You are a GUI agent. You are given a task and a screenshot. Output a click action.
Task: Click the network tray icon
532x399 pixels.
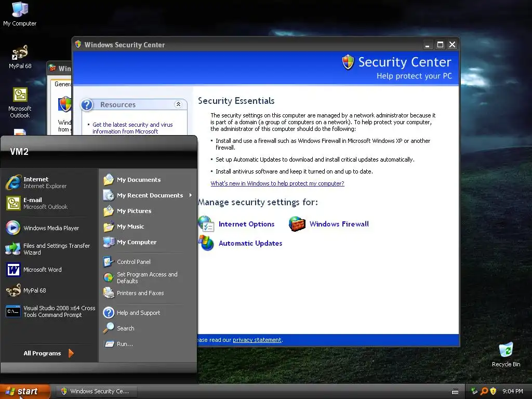[474, 391]
